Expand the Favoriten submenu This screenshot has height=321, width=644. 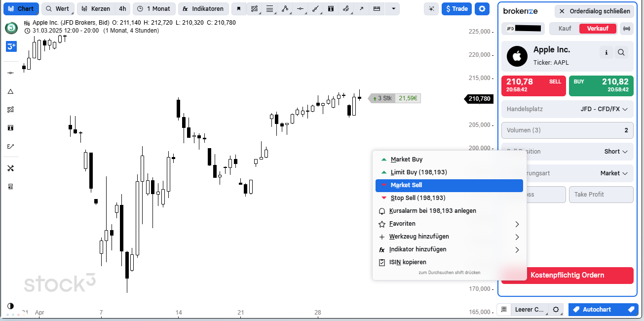pyautogui.click(x=449, y=224)
